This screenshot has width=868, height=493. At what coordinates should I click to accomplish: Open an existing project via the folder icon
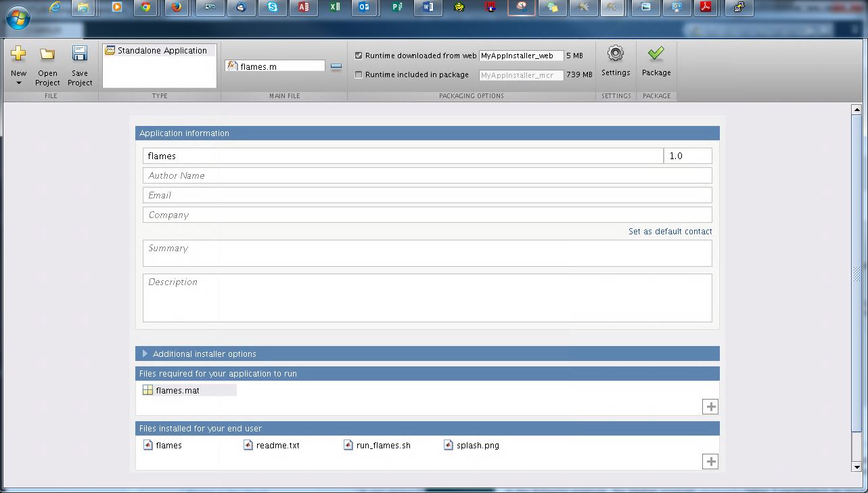tap(47, 54)
